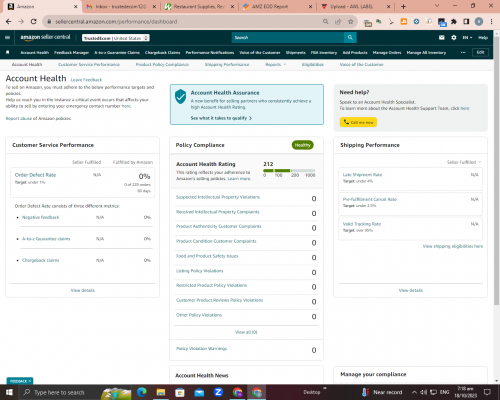Open Product Policy Compliance sub-tab
The height and width of the screenshot is (400, 500).
click(162, 64)
